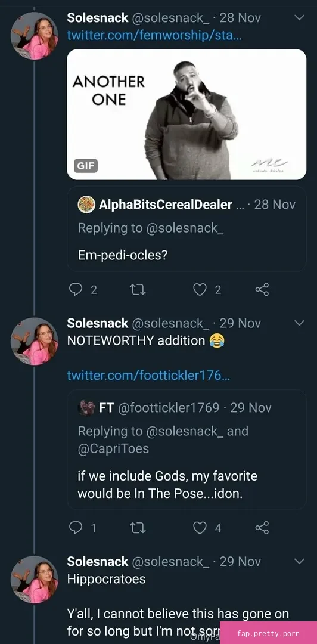Open quoted AlphaBitsCerealDealer tweet
Viewport: 317px width, 644px height.
(187, 229)
